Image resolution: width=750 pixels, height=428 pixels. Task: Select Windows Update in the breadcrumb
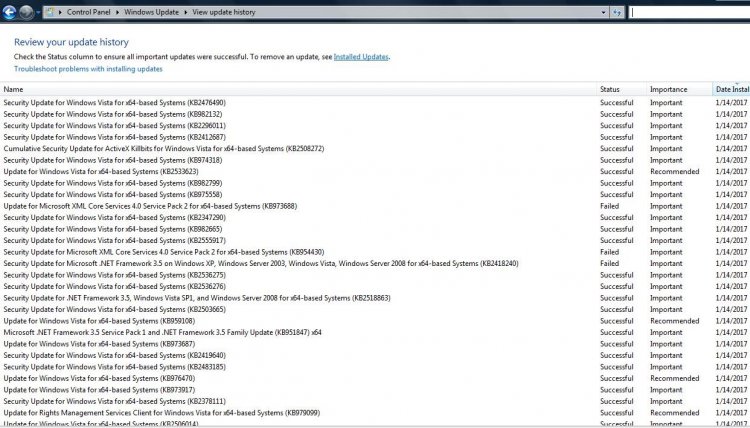click(151, 12)
